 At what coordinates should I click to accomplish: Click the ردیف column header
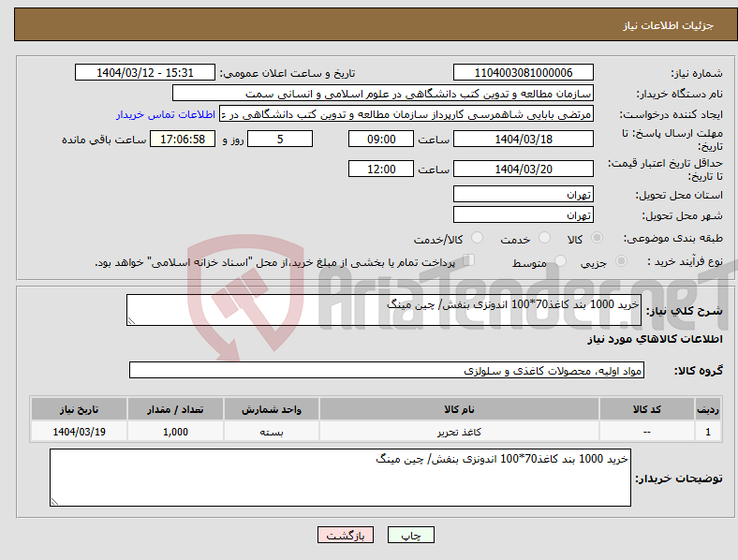708,409
